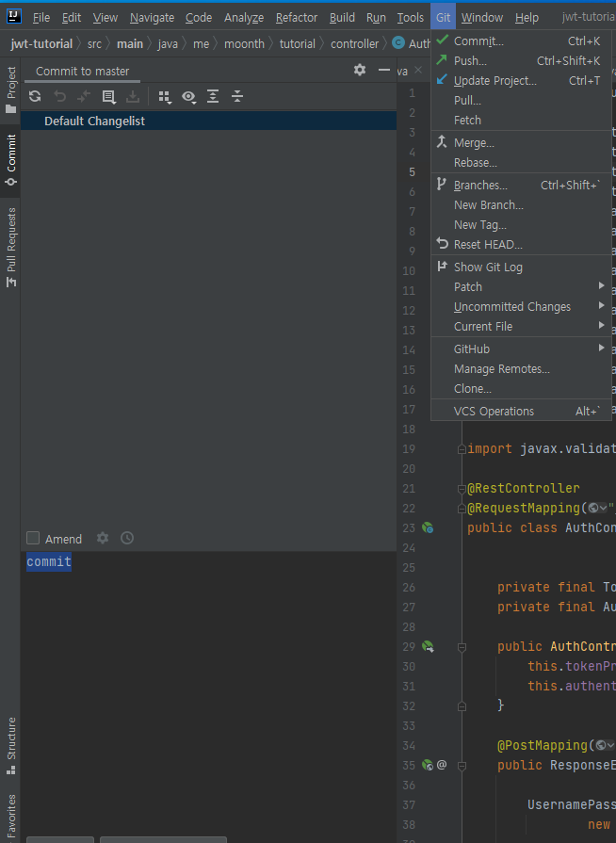Open Branches... from the Git menu
The image size is (616, 843).
[522, 185]
